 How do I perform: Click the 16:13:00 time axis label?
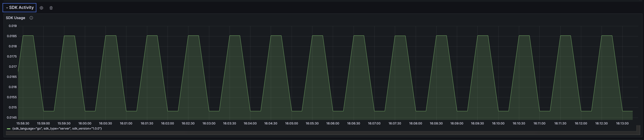coord(622,123)
